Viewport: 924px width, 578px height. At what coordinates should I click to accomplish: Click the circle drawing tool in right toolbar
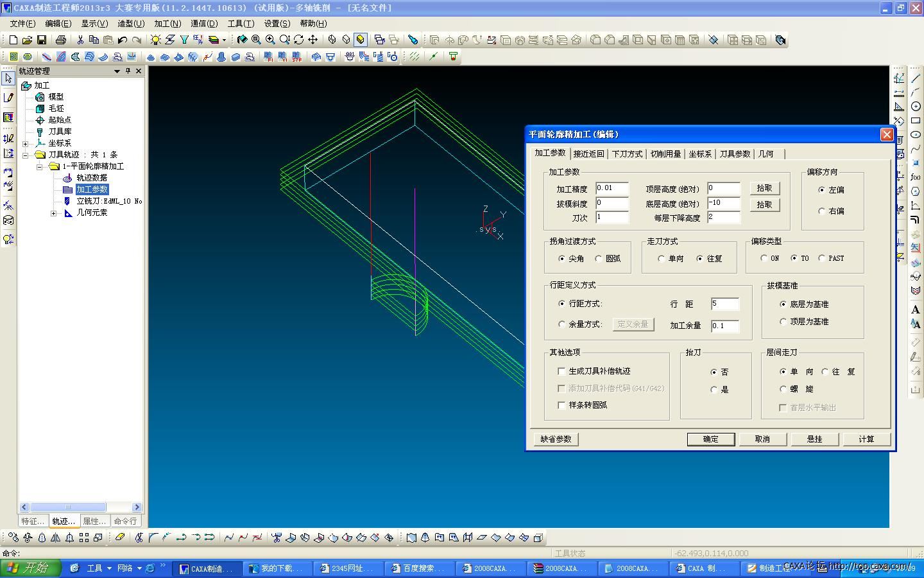(x=916, y=106)
